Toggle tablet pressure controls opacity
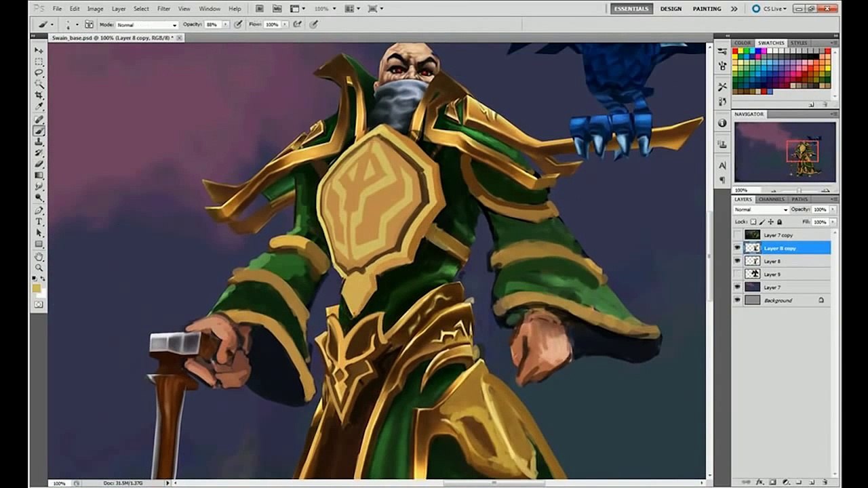Screen dimensions: 868x488 [x=238, y=24]
